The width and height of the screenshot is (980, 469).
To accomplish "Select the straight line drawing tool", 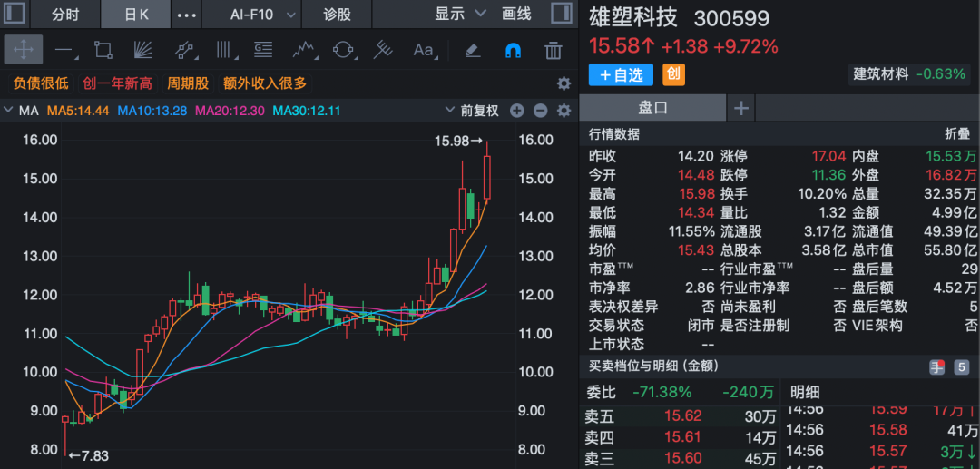I will click(64, 50).
